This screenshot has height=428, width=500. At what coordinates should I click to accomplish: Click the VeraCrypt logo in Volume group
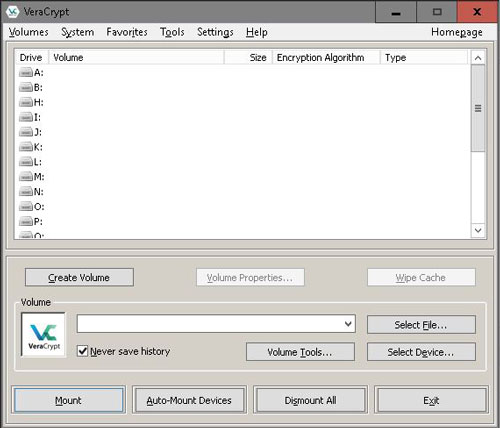pos(44,335)
